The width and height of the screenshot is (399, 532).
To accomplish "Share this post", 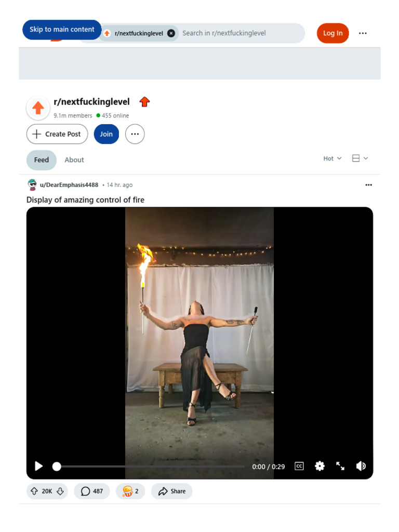I will pyautogui.click(x=172, y=491).
